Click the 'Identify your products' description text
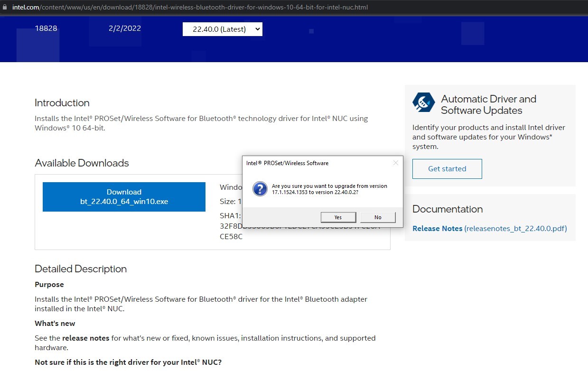 489,137
